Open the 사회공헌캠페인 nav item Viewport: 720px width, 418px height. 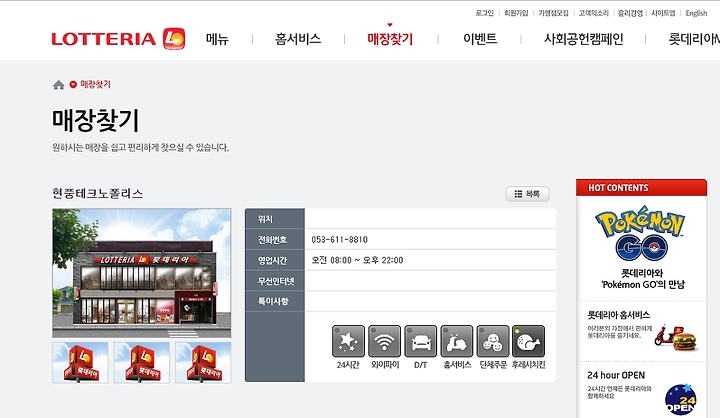pos(583,39)
